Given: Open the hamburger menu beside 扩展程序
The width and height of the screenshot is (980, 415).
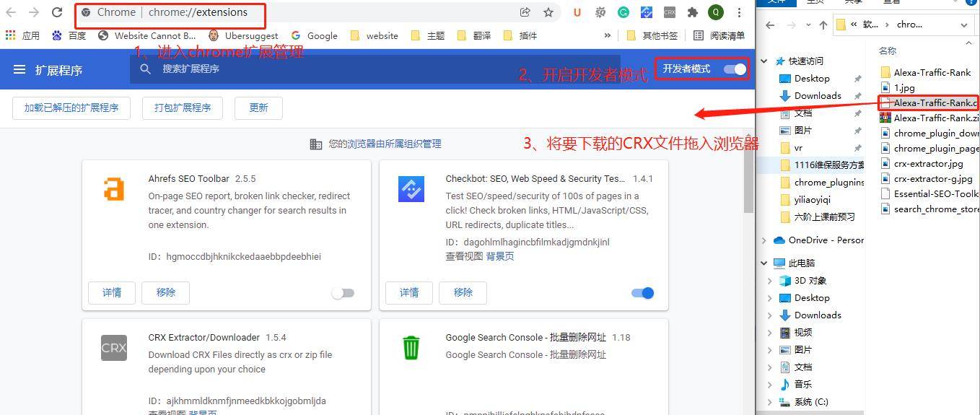Looking at the screenshot, I should click(x=19, y=69).
